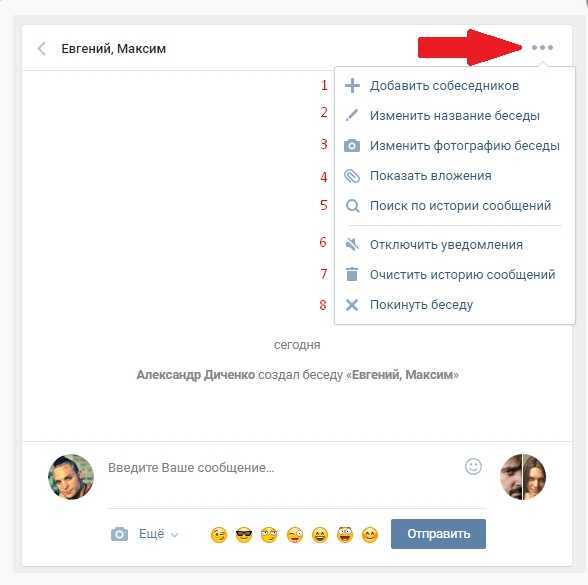Click the plus icon for Добавить собеседников
Viewport: 588px width, 585px height.
click(352, 86)
